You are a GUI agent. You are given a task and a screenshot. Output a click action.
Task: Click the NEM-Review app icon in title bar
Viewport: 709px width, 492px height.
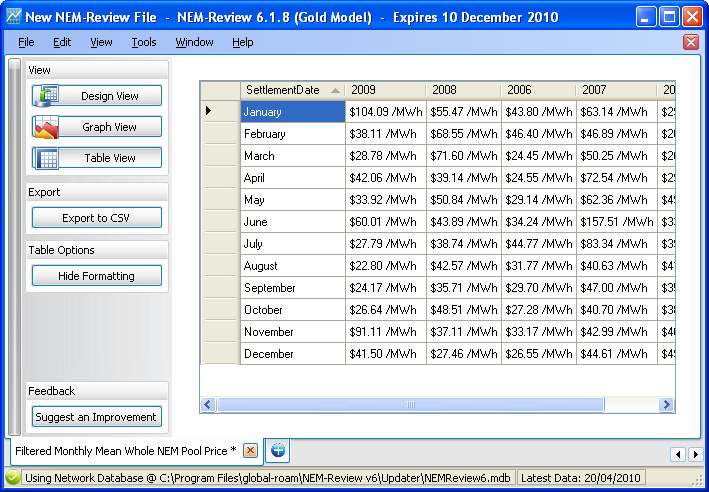[14, 17]
